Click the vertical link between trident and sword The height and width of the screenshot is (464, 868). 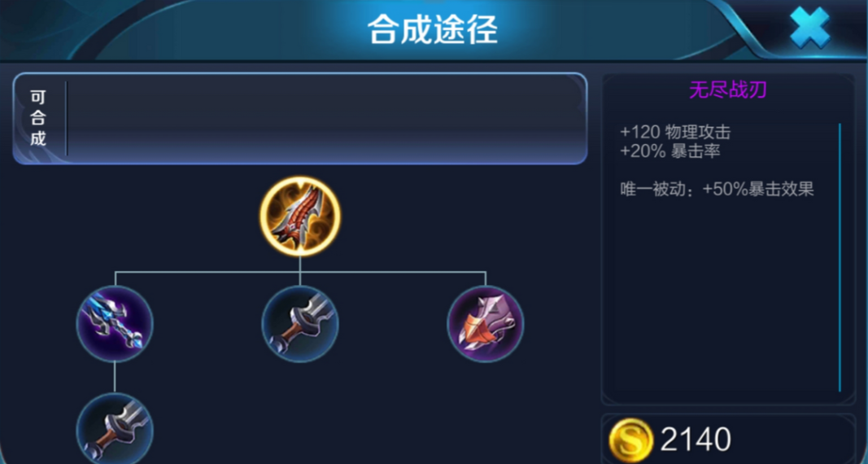click(x=115, y=378)
